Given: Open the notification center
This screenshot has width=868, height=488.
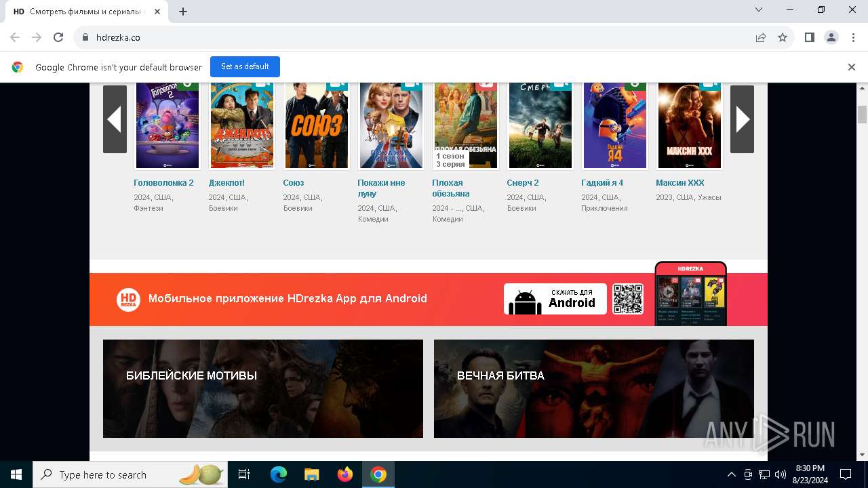Looking at the screenshot, I should [x=846, y=474].
